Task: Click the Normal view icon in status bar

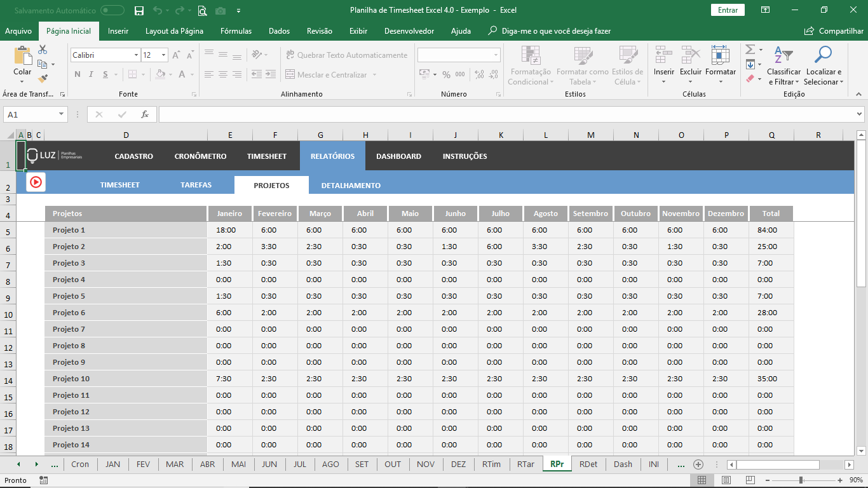Action: (x=702, y=480)
